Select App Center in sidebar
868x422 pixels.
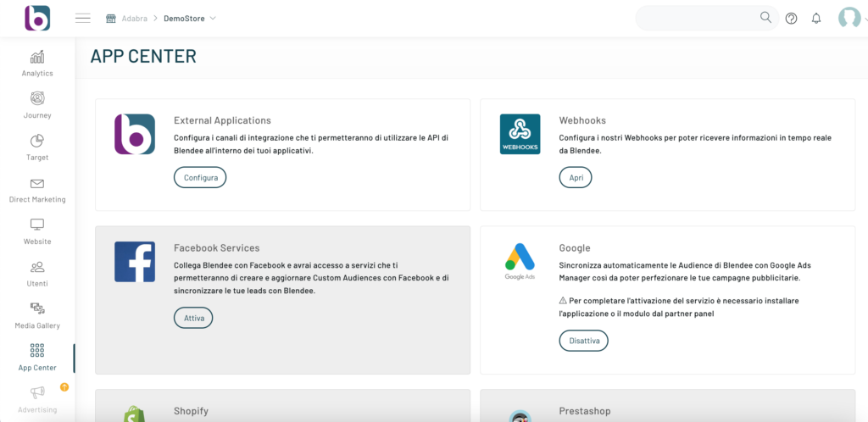(x=37, y=358)
